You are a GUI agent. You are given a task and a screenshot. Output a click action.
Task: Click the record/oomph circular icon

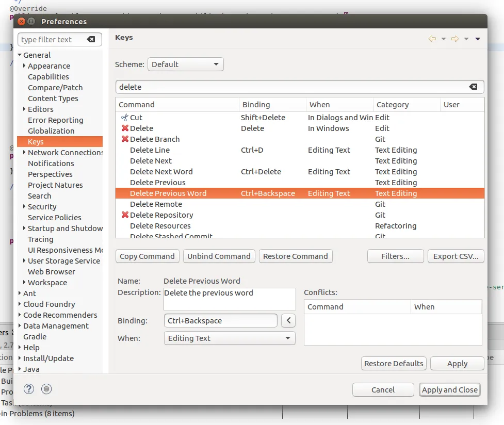click(46, 389)
